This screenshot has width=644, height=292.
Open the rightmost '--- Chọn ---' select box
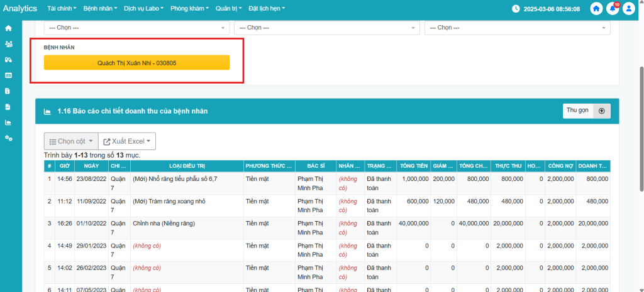517,28
